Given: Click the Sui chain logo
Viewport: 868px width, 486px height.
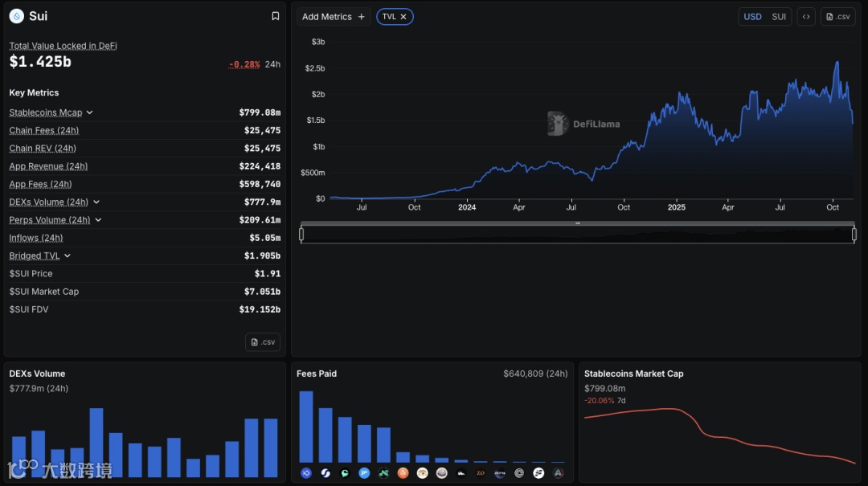Looking at the screenshot, I should [17, 16].
